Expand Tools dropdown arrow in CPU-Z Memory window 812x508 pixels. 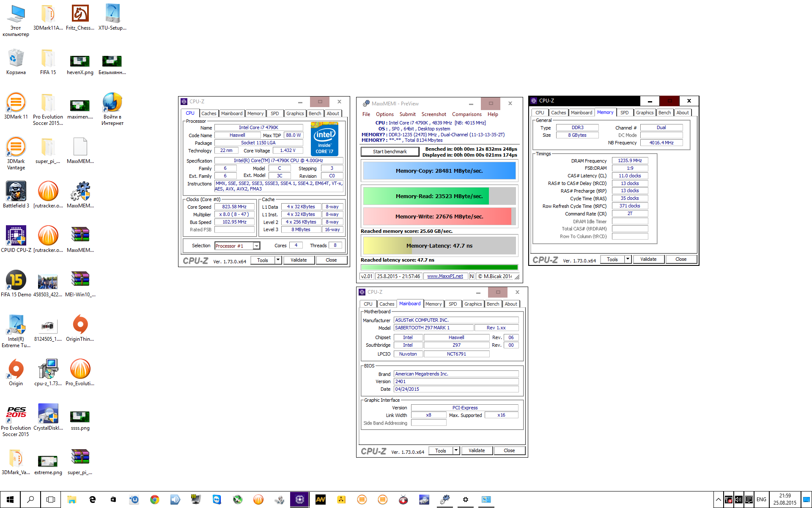pyautogui.click(x=628, y=259)
